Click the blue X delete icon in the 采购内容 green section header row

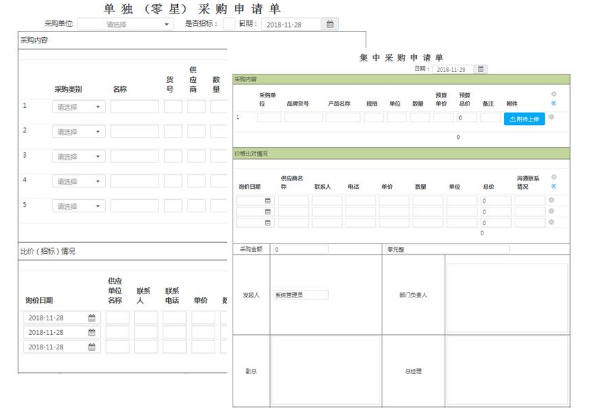click(x=553, y=103)
